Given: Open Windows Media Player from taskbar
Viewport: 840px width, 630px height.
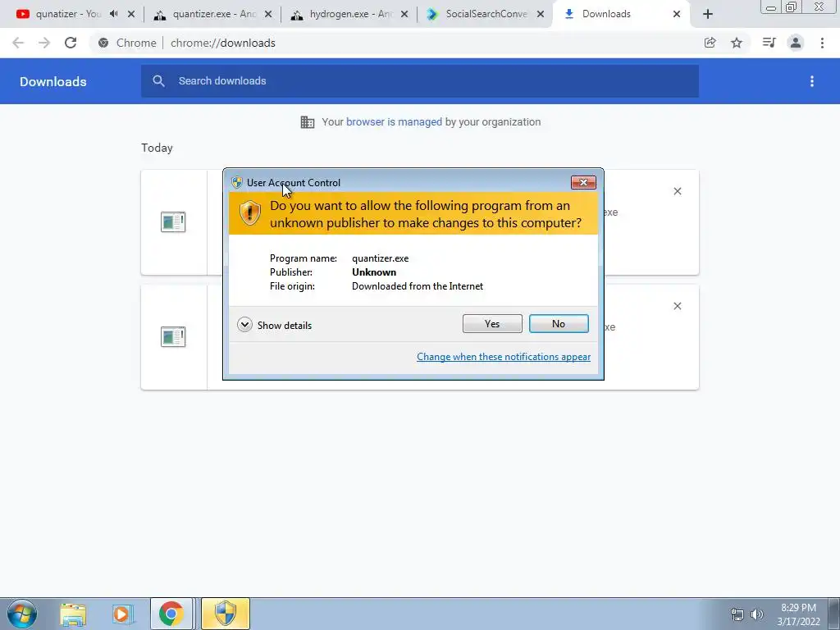Looking at the screenshot, I should (122, 614).
